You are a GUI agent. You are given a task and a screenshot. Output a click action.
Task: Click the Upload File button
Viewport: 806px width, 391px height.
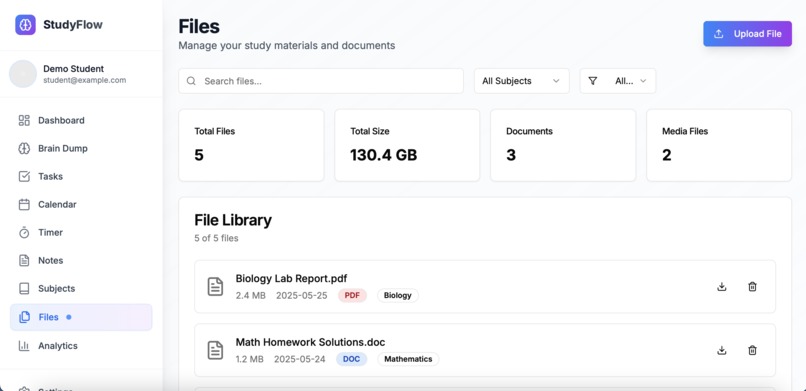747,34
